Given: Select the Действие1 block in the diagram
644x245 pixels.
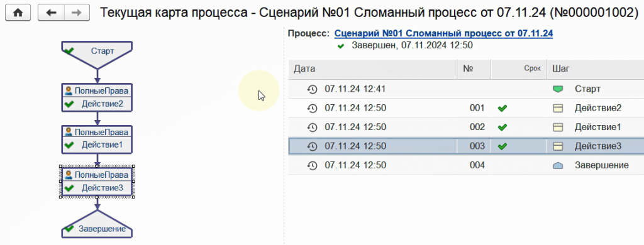Looking at the screenshot, I should (x=97, y=139).
